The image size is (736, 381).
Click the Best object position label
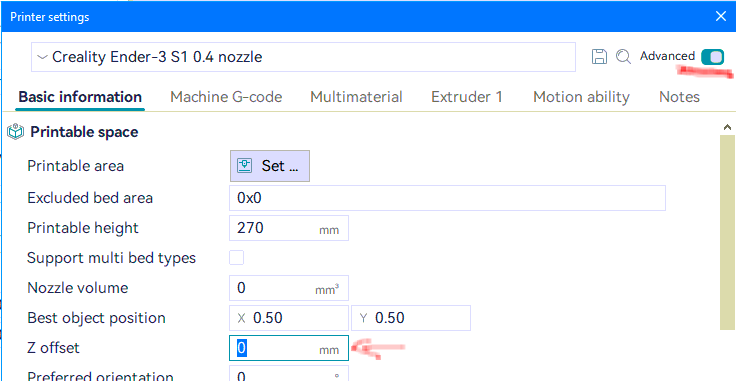pyautogui.click(x=96, y=318)
